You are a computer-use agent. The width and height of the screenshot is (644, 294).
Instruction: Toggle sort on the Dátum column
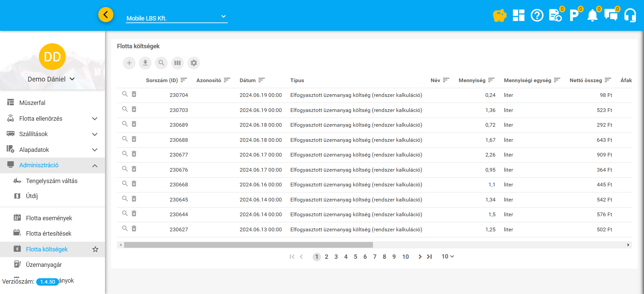pyautogui.click(x=261, y=80)
